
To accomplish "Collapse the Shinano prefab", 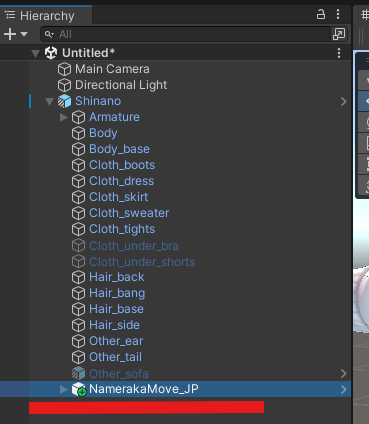I will 49,101.
